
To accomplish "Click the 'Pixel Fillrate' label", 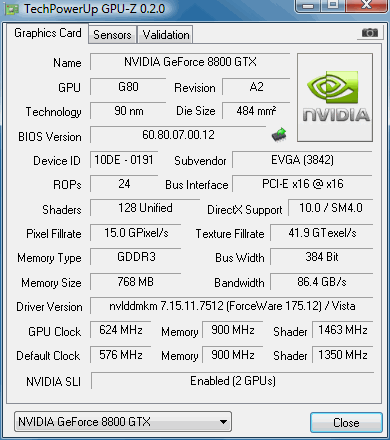I will coord(54,234).
